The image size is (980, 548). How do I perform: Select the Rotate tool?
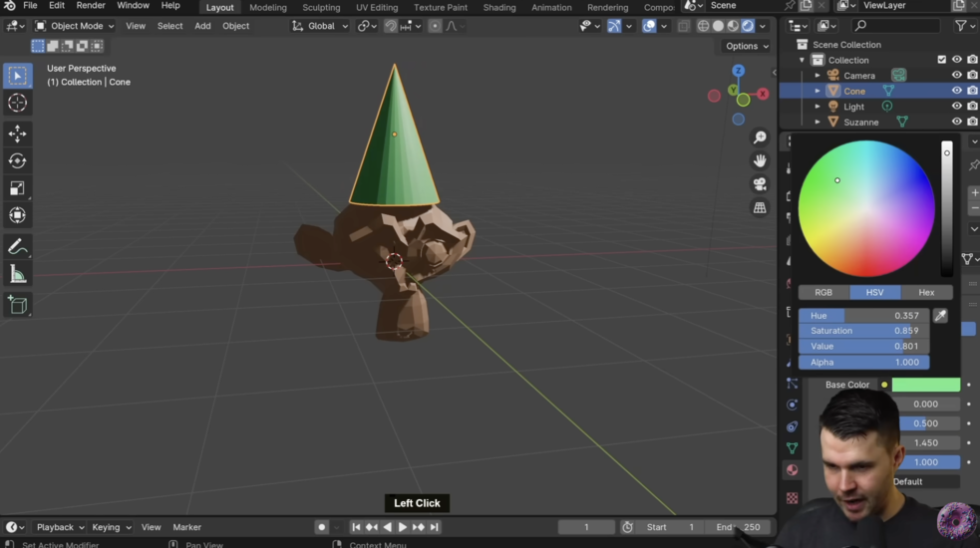point(18,160)
